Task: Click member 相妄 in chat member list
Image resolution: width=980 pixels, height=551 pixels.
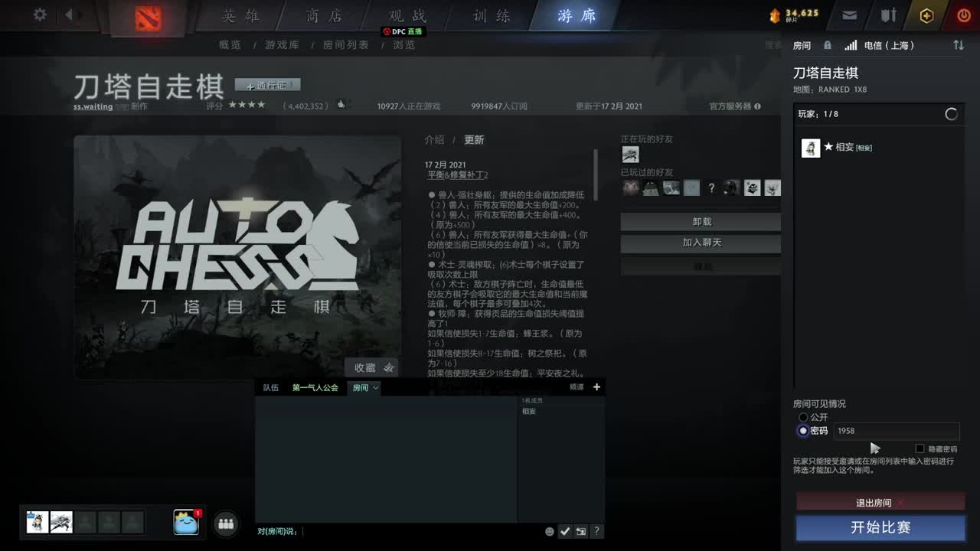Action: (x=529, y=412)
